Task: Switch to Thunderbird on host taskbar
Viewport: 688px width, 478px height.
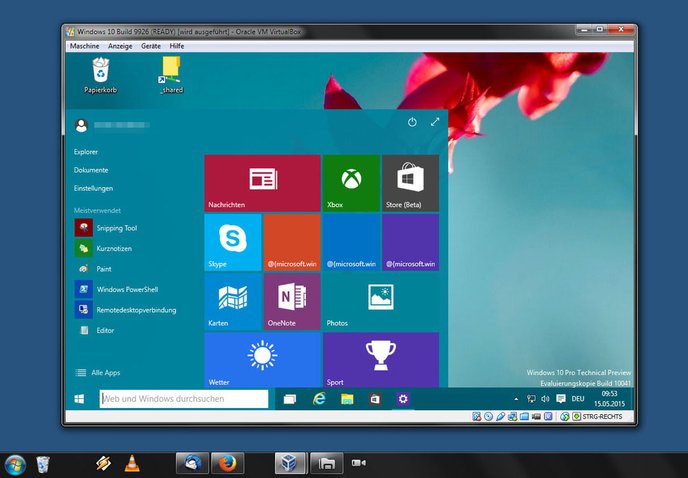Action: pos(192,463)
